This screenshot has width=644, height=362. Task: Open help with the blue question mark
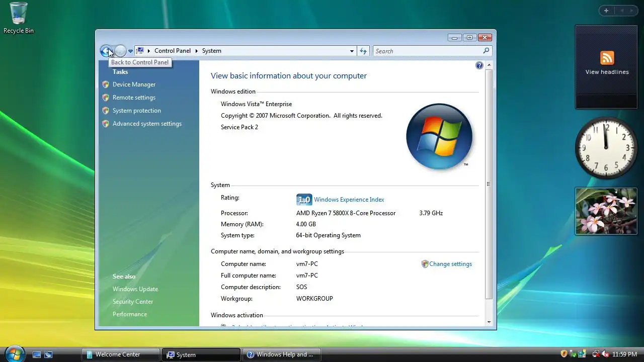tap(479, 65)
